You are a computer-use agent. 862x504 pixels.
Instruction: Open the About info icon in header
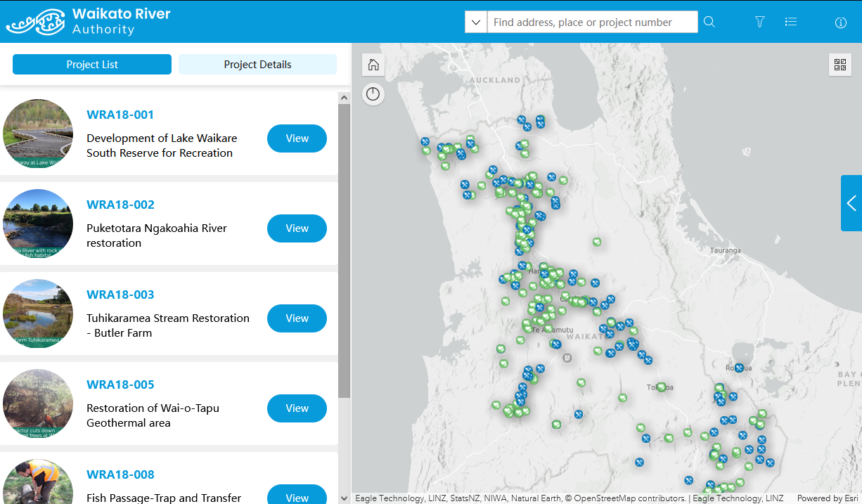[x=840, y=22]
